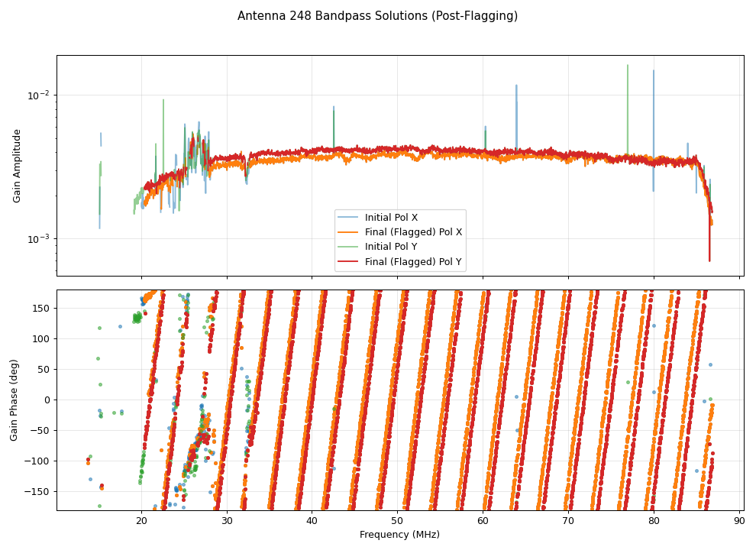
Task: Click the 10⁻² tick label on amplitude axis
Action: tap(39, 95)
